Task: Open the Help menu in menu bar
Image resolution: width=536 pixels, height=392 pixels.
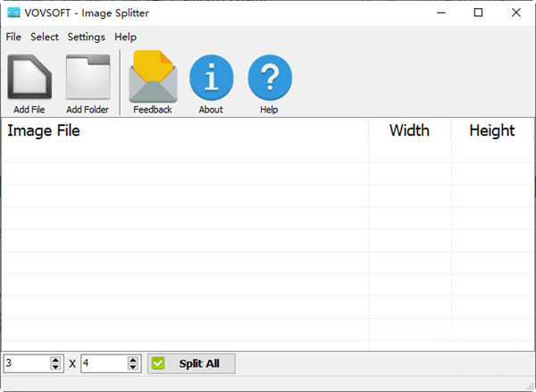Action: pos(125,37)
